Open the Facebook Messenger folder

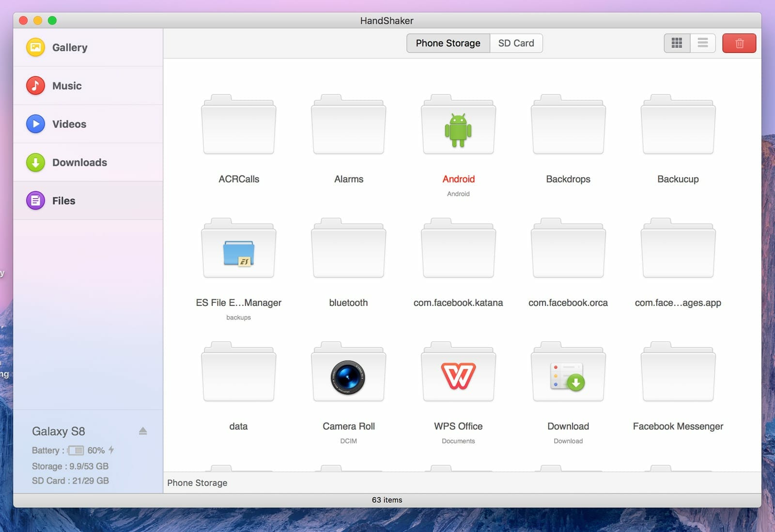[677, 373]
